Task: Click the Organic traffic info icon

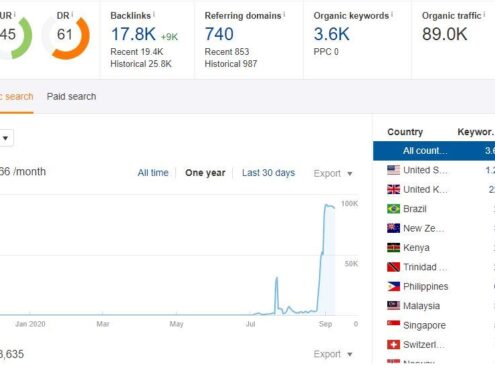Action: click(x=484, y=14)
